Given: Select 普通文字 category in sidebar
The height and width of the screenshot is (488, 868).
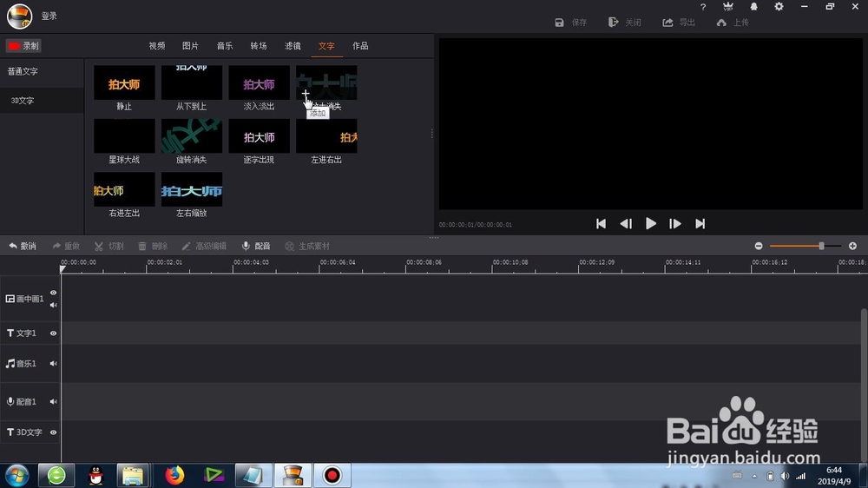Looking at the screenshot, I should (x=23, y=71).
